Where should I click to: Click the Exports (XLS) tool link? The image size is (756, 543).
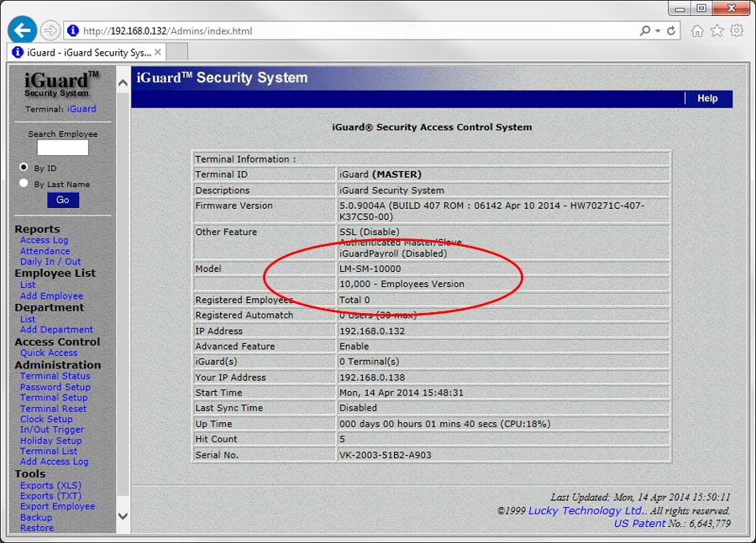click(x=50, y=485)
